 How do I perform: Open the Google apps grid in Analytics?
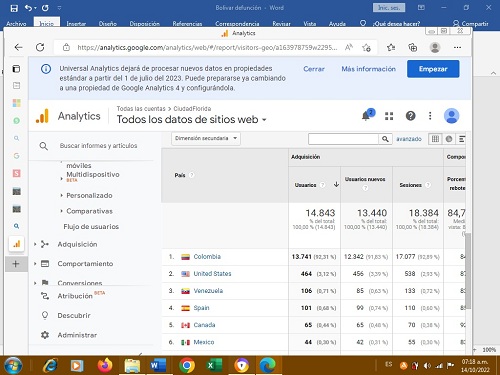point(389,116)
